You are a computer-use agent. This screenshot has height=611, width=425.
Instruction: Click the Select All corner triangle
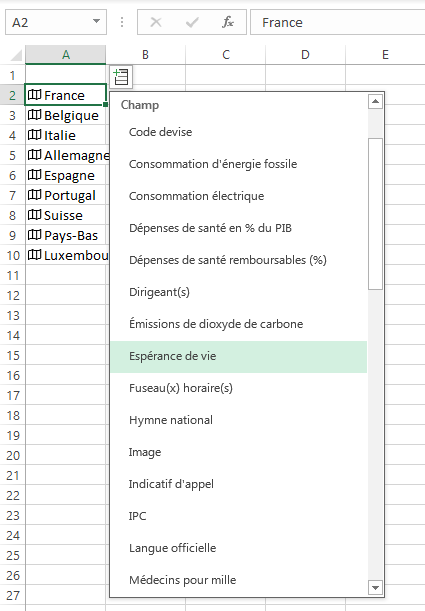16,55
